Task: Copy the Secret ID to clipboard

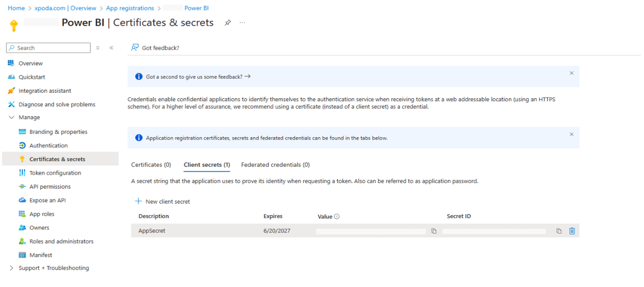Action: coord(559,231)
